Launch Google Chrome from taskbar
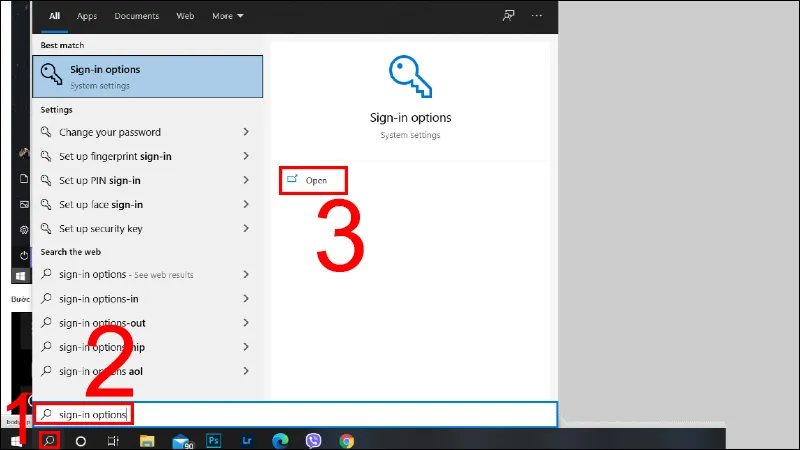800x450 pixels. click(x=346, y=440)
